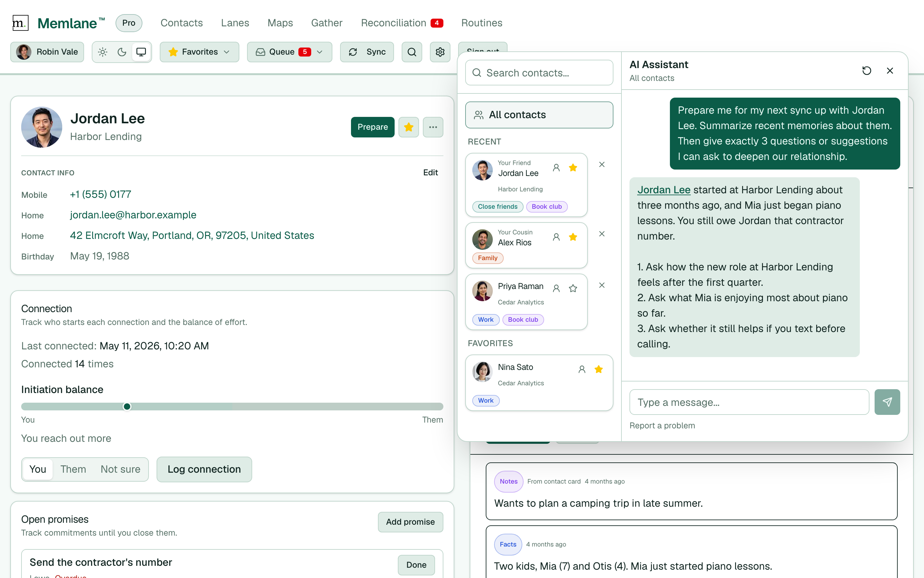Click Add promise button
Viewport: 924px width, 578px height.
pyautogui.click(x=410, y=522)
